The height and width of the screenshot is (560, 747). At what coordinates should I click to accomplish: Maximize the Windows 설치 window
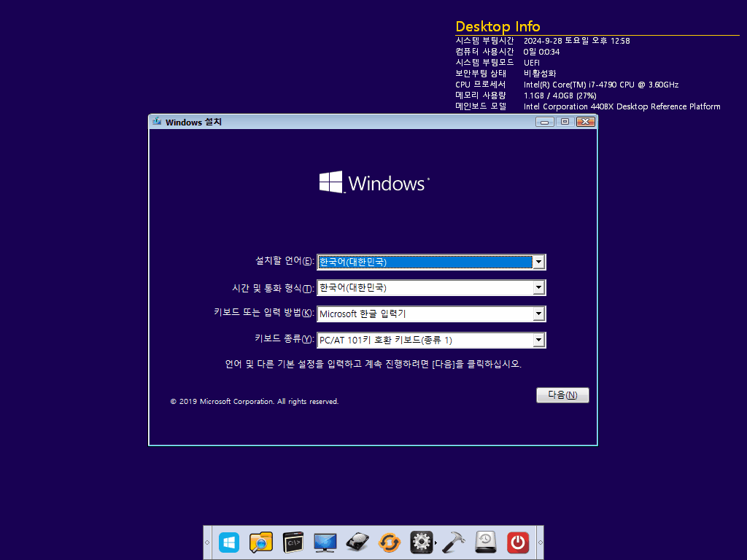[x=565, y=122]
